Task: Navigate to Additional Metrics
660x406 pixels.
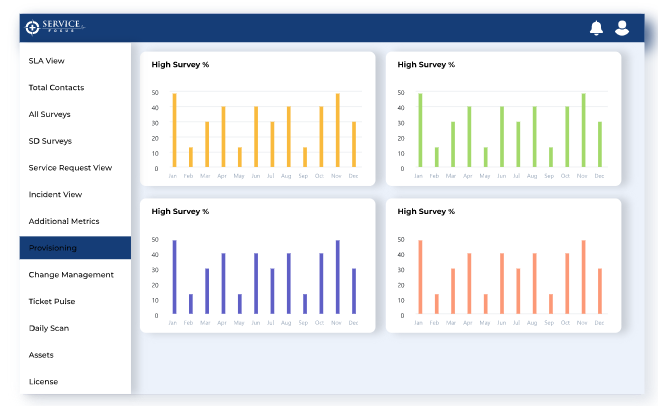Action: coord(64,221)
